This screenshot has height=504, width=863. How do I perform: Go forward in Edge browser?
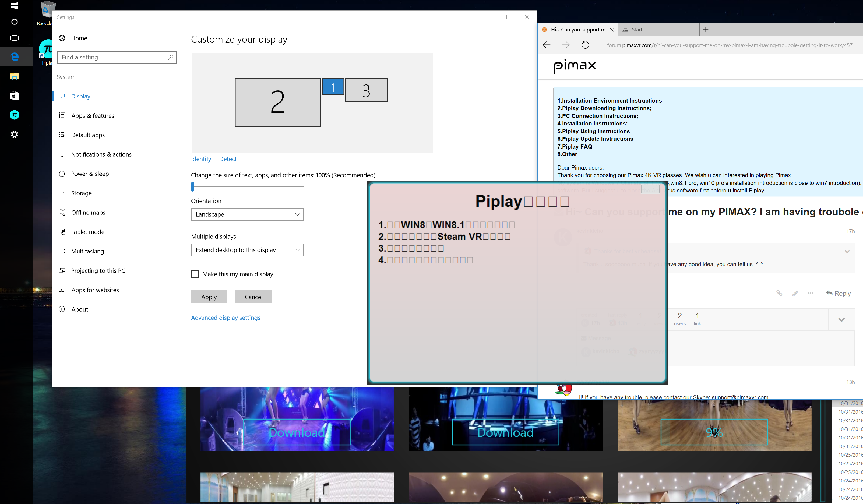(x=566, y=45)
